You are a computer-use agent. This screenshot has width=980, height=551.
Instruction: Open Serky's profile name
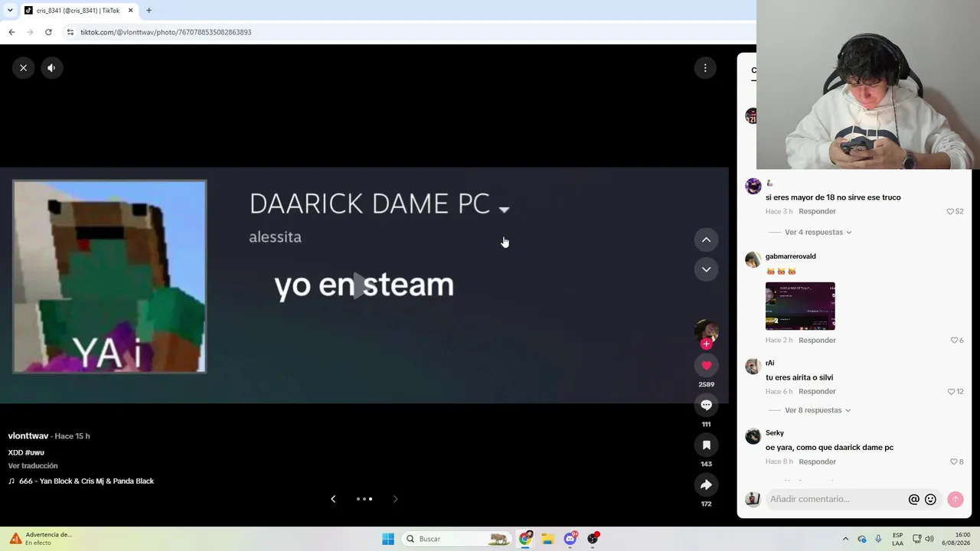[x=775, y=433]
